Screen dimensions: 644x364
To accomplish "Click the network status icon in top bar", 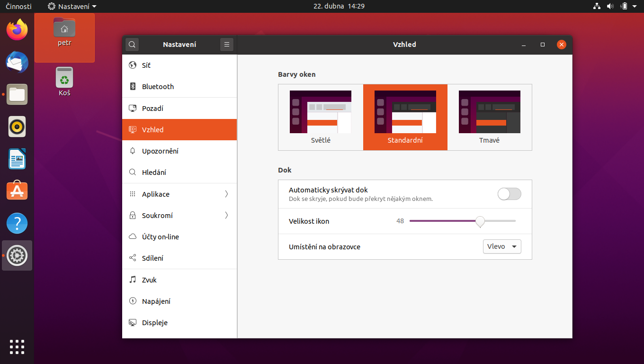I will click(597, 7).
